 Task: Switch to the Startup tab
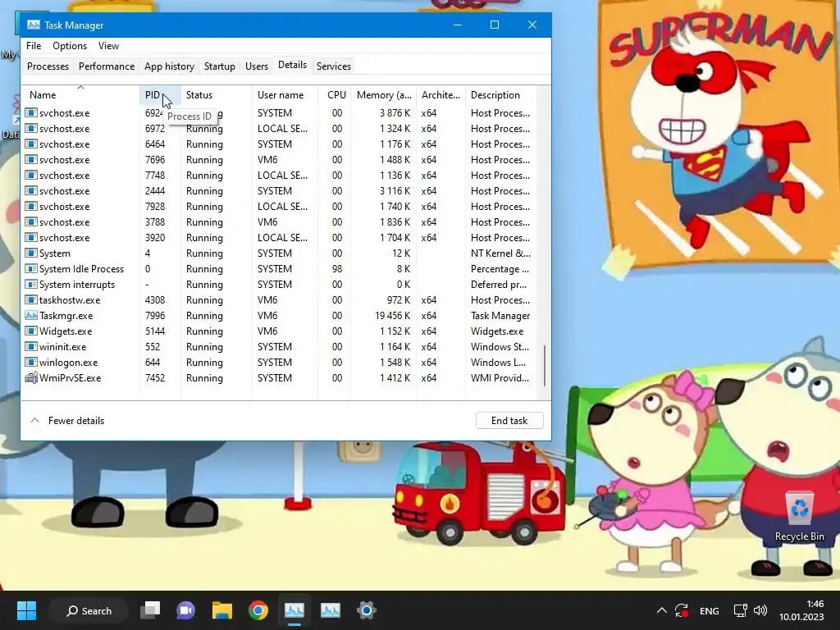click(220, 66)
